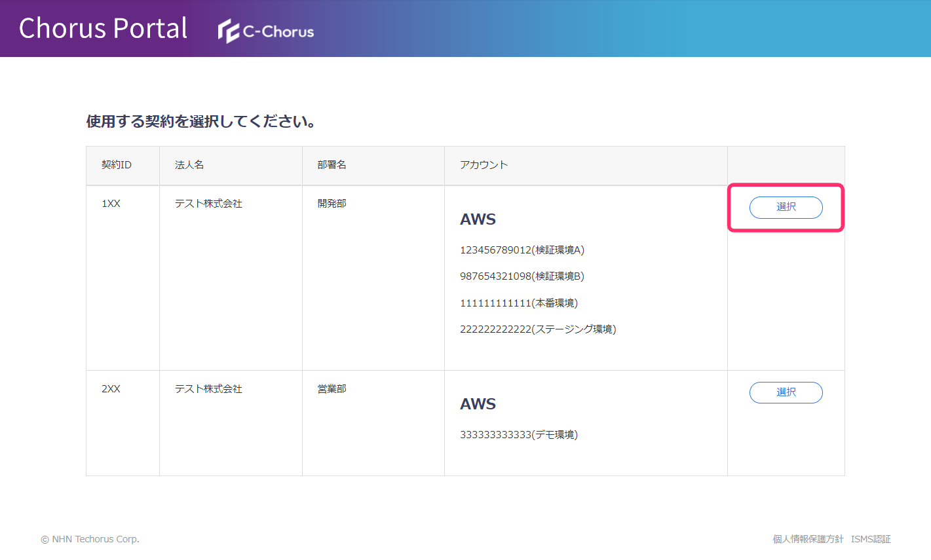Click the アカウント column header
This screenshot has width=931, height=560.
coord(484,165)
